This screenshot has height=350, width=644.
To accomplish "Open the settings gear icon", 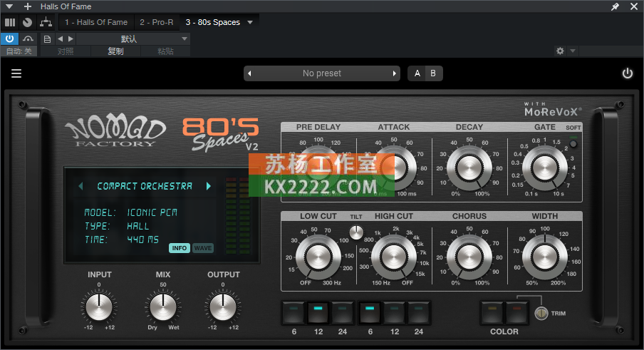I will [x=560, y=51].
